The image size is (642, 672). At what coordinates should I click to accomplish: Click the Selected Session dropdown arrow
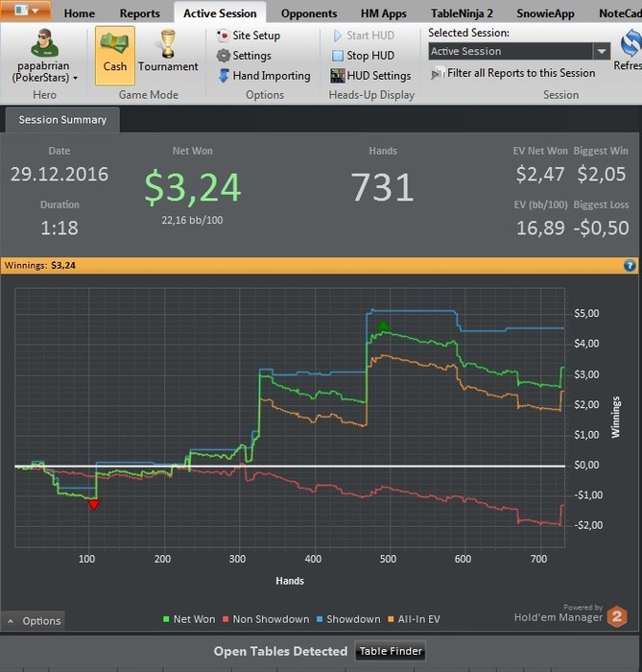coord(602,52)
